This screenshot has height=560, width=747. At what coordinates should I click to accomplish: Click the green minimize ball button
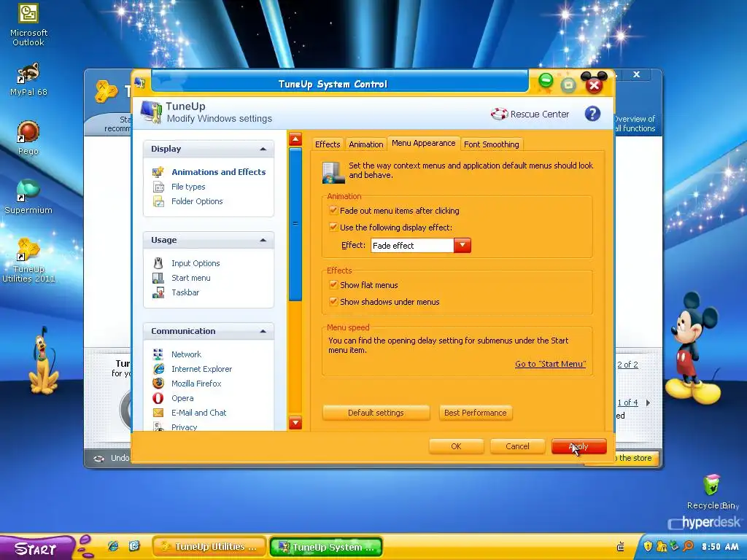[x=546, y=80]
